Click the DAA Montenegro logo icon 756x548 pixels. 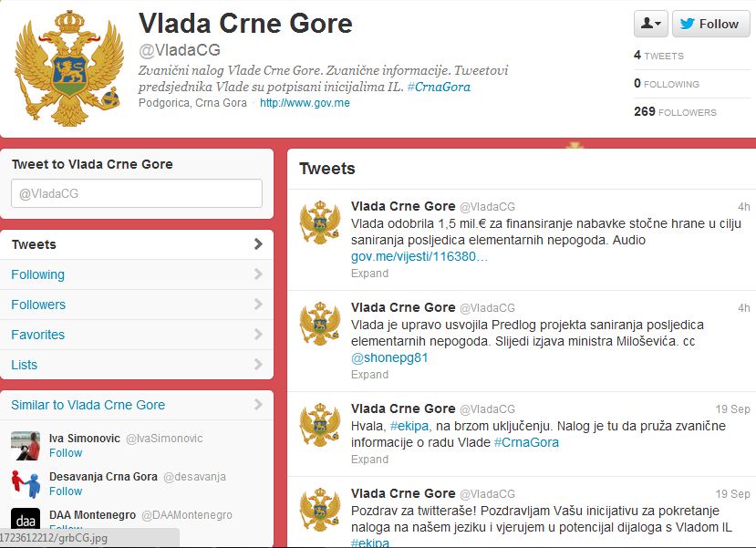click(26, 520)
